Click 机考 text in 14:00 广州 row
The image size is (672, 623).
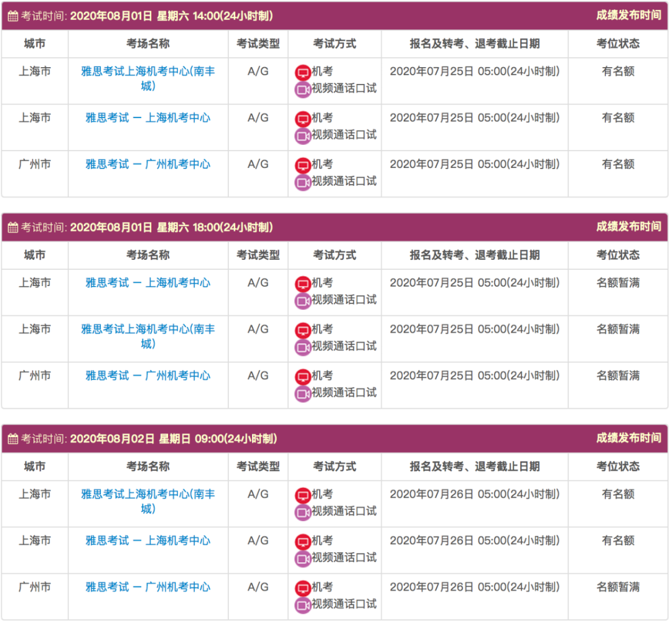tap(322, 164)
